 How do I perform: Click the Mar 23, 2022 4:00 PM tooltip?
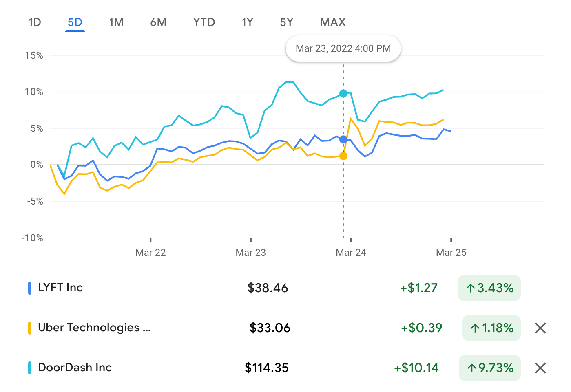(x=343, y=49)
